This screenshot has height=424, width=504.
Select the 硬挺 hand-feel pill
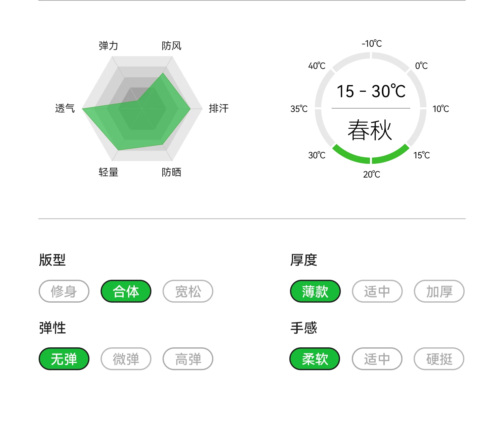[x=439, y=359]
